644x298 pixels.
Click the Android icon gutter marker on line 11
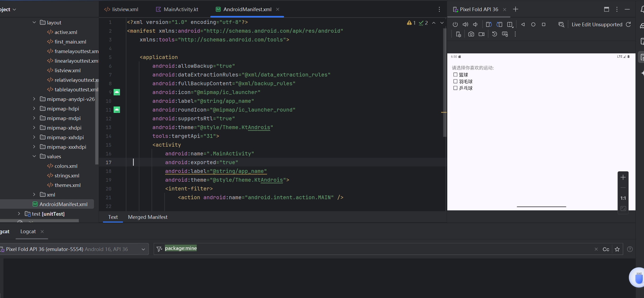117,110
